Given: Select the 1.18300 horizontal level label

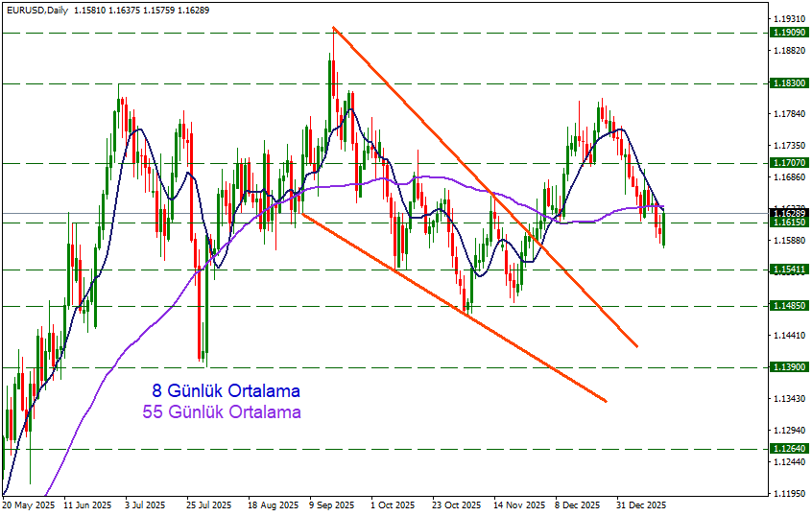Looking at the screenshot, I should tap(791, 83).
